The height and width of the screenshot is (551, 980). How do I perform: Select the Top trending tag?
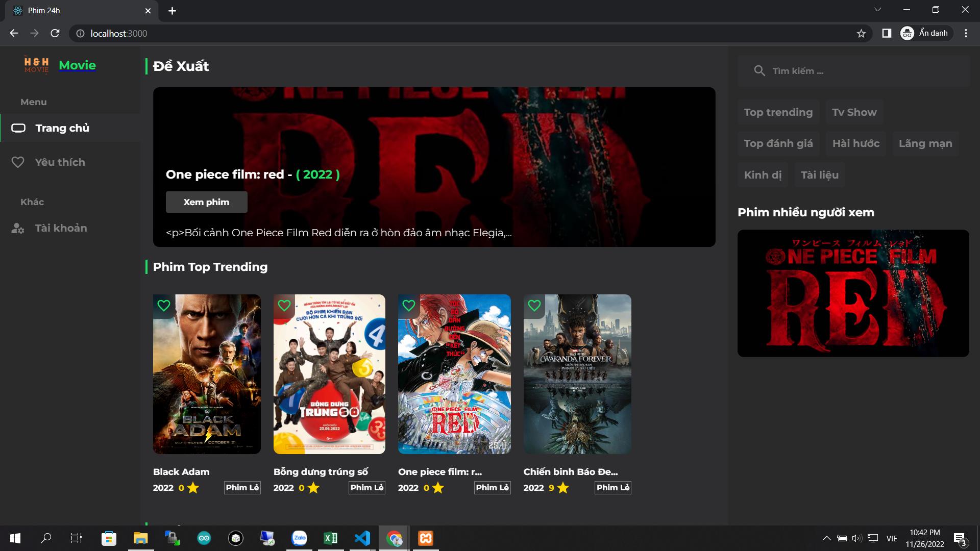pos(778,112)
